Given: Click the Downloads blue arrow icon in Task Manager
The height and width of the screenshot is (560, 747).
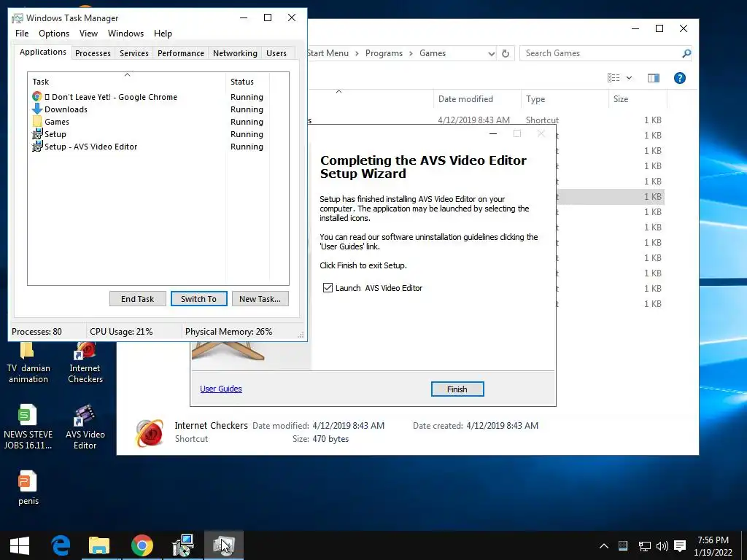Looking at the screenshot, I should (x=37, y=109).
